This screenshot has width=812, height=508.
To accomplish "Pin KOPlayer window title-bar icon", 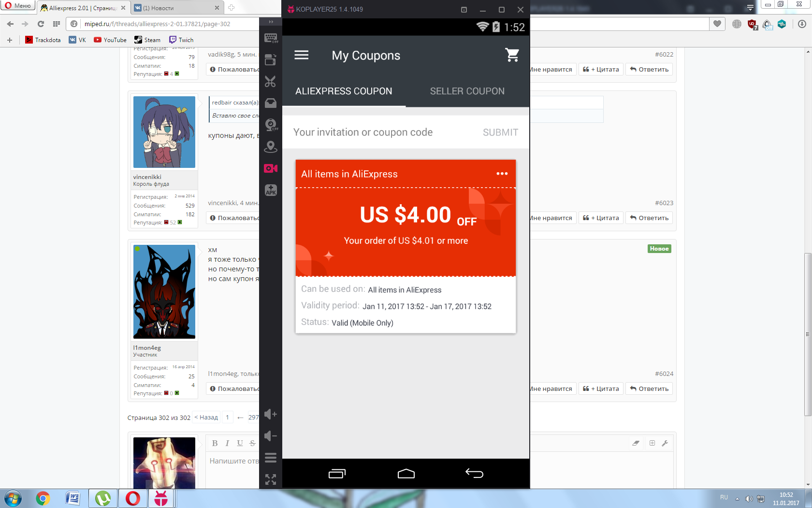I will click(464, 9).
